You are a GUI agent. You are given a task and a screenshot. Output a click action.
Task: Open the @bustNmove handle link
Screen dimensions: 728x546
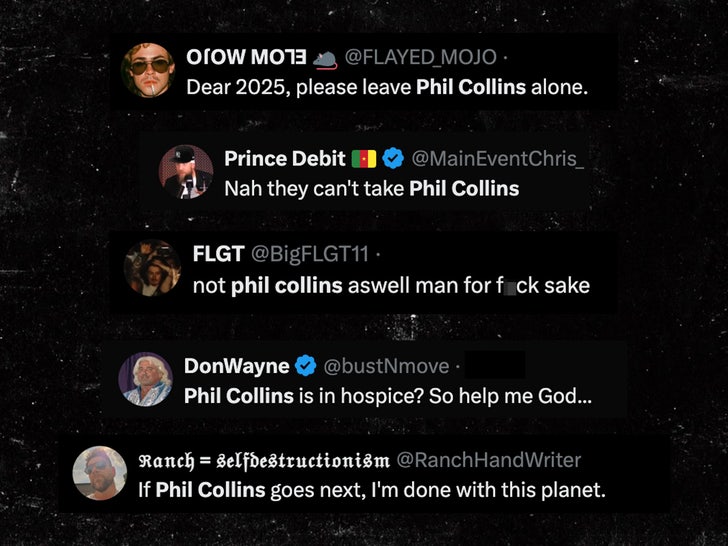387,366
